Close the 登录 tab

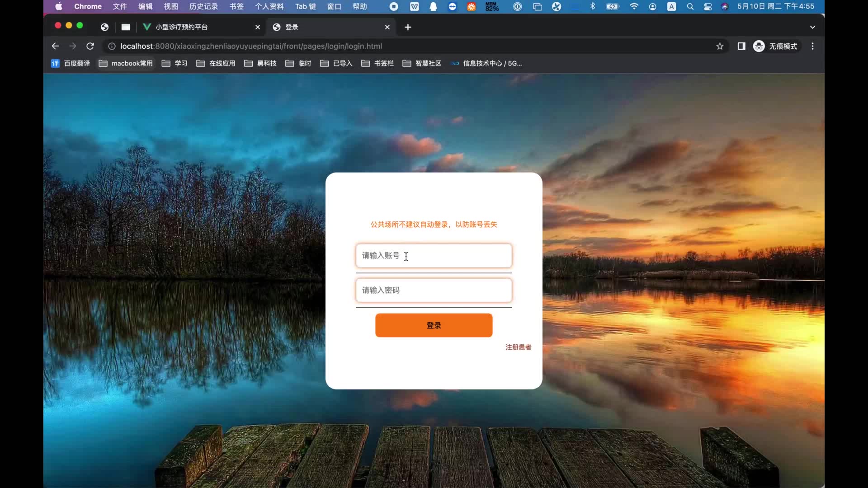(x=387, y=27)
